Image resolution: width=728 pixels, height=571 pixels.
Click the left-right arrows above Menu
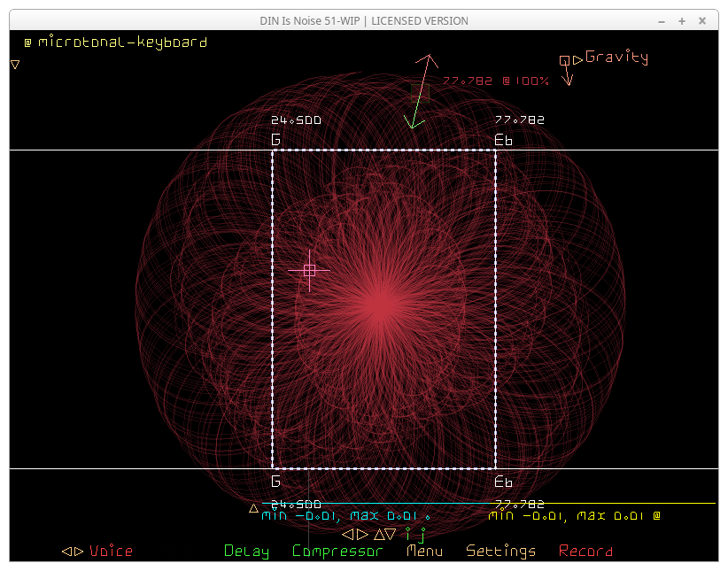(x=354, y=534)
